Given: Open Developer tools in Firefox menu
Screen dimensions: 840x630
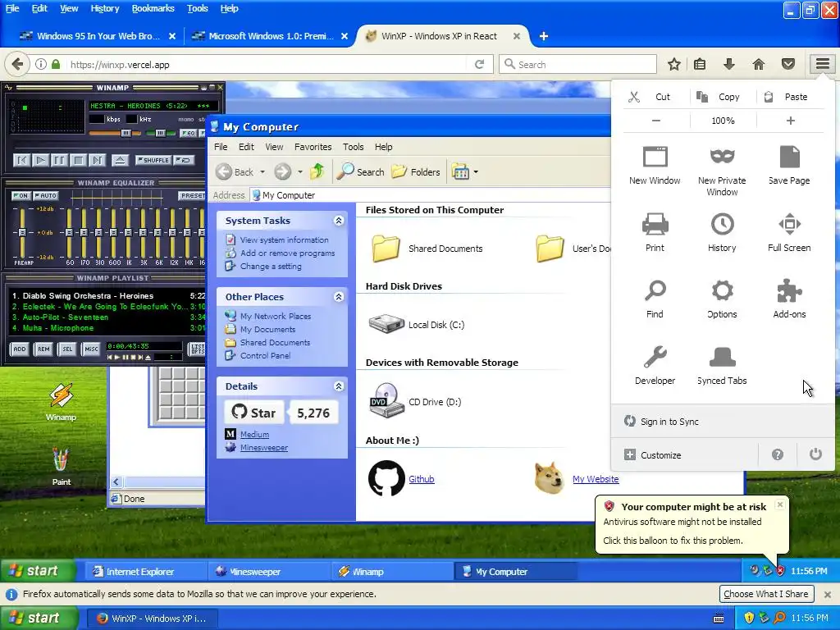Looking at the screenshot, I should coord(655,365).
